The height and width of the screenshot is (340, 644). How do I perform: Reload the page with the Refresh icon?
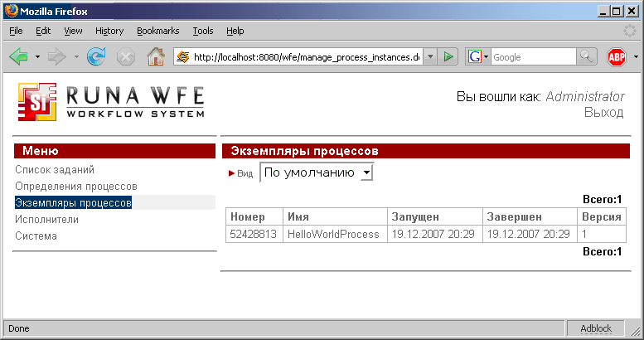pos(96,56)
